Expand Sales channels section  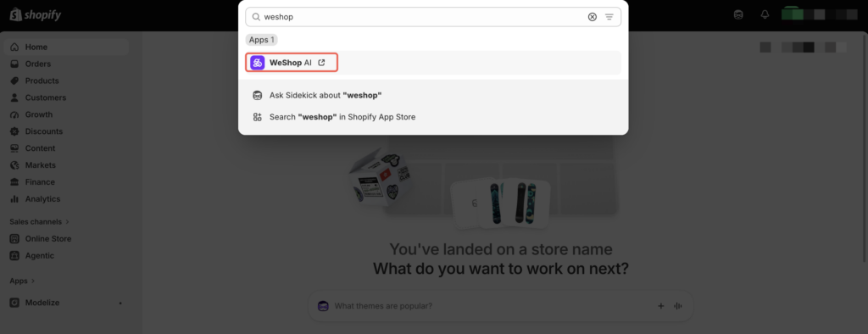(39, 221)
